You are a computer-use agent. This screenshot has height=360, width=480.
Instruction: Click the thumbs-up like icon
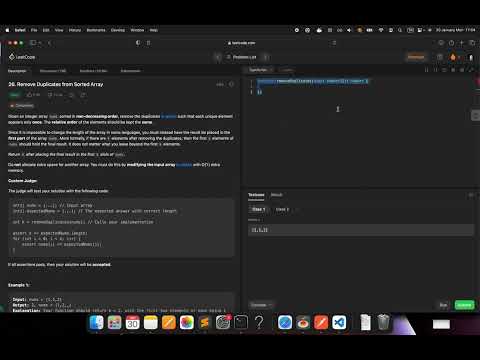click(x=29, y=95)
